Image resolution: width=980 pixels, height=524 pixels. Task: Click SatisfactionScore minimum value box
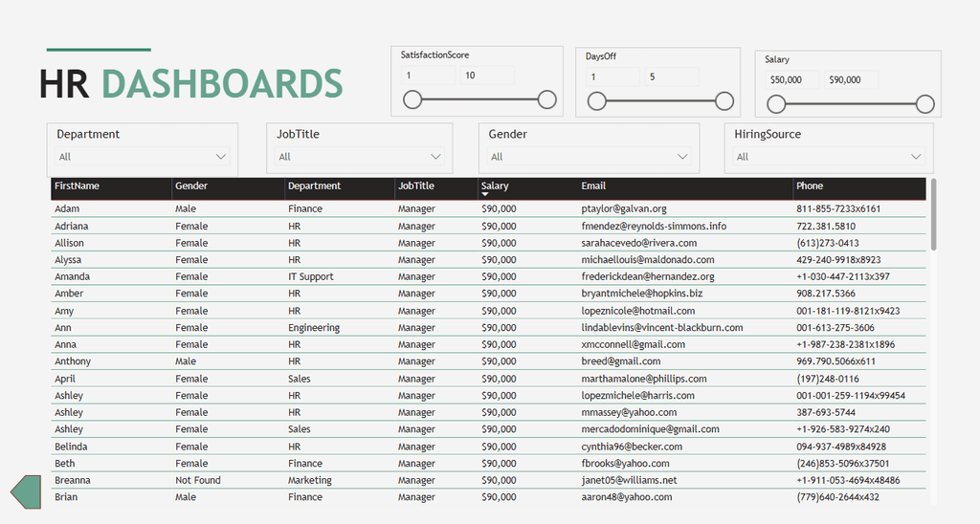(x=428, y=76)
